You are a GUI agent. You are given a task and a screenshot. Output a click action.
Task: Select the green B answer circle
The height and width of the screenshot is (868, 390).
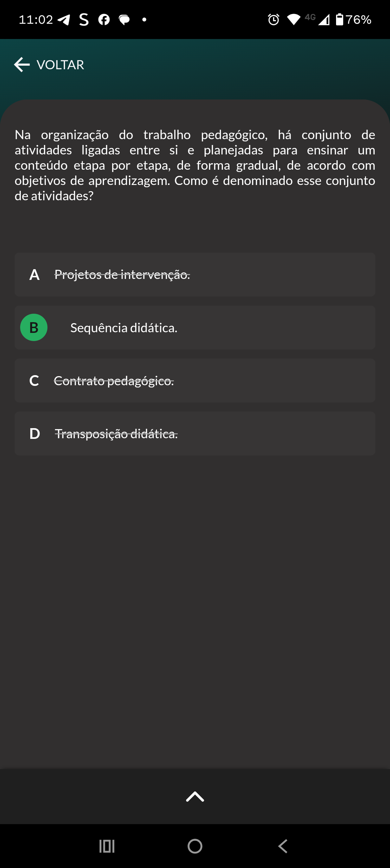pyautogui.click(x=34, y=327)
